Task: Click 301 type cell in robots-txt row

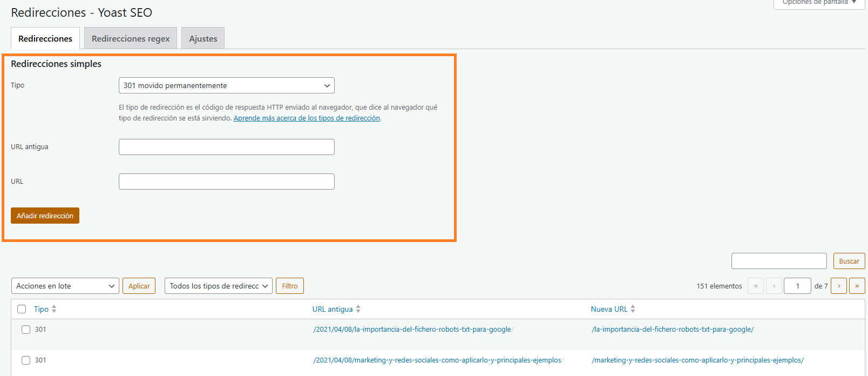Action: [x=40, y=330]
